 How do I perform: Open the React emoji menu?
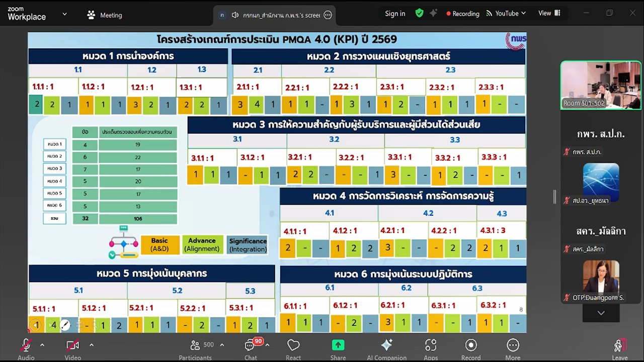point(293,345)
